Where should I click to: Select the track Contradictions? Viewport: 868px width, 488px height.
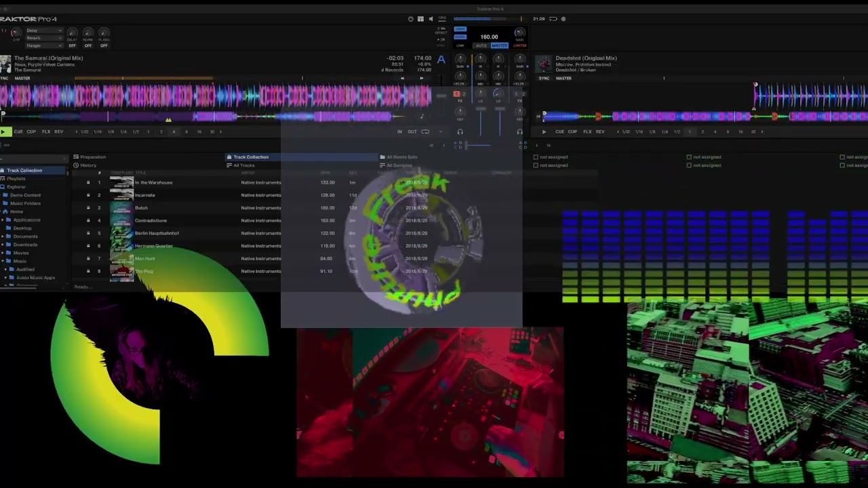coord(151,220)
